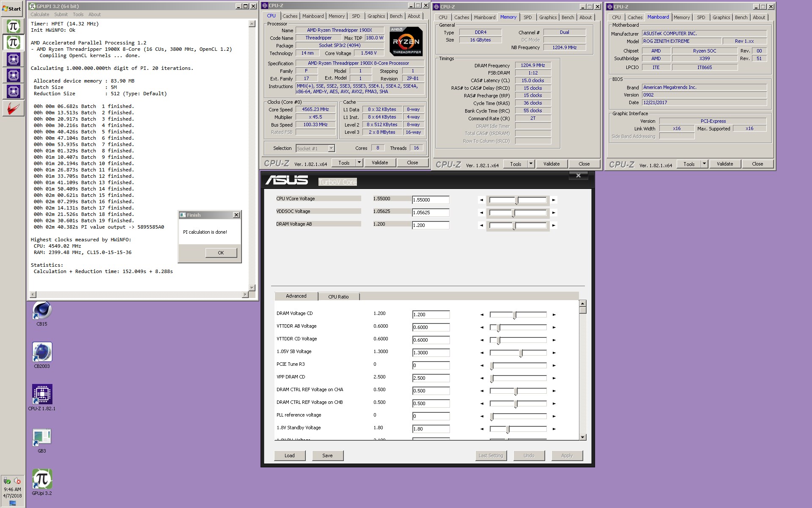This screenshot has height=508, width=812.
Task: Click the CPU VCore Voltage input field
Action: click(x=431, y=200)
